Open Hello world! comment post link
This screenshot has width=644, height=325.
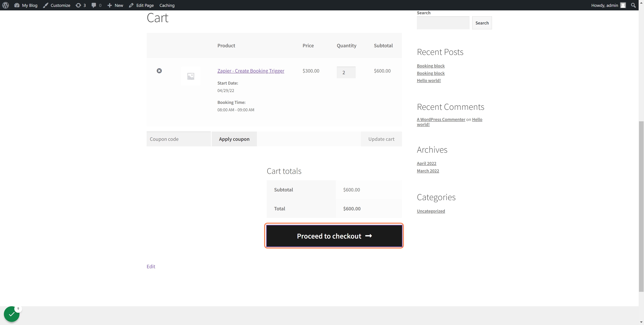click(477, 119)
